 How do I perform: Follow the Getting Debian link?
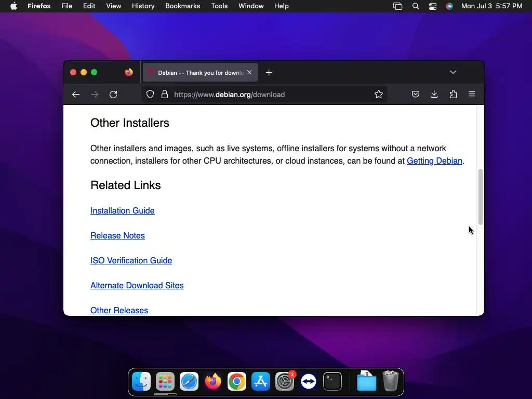(434, 161)
